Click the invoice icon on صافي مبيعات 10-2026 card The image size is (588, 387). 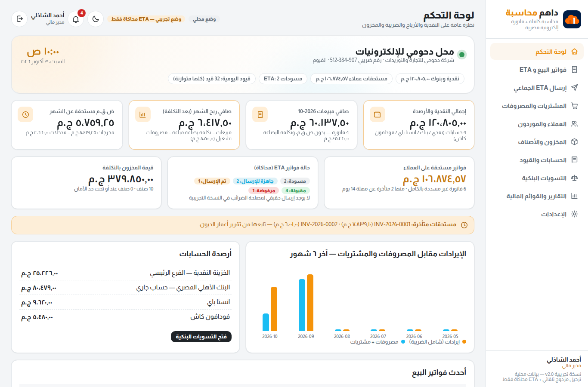point(260,114)
